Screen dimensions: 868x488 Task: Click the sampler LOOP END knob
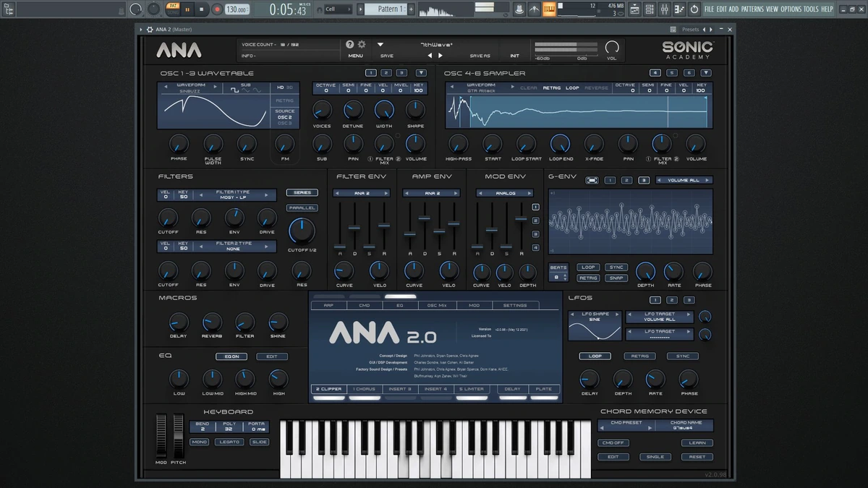click(x=561, y=143)
